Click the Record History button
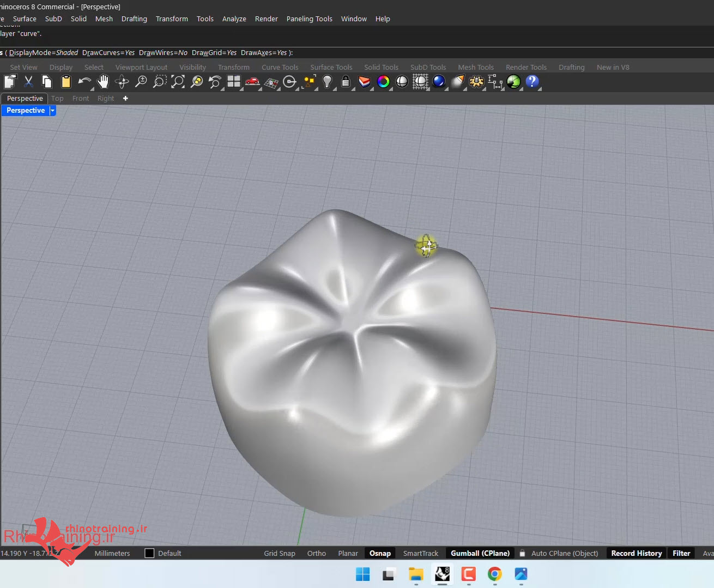 (x=636, y=553)
